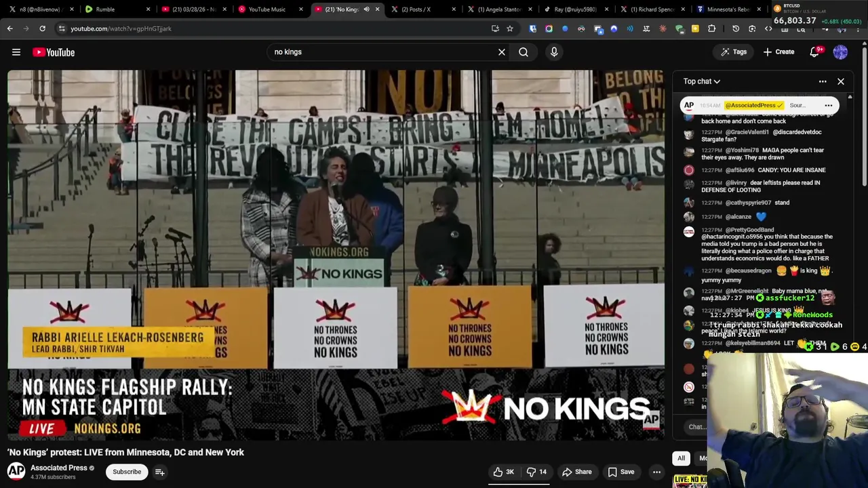Focus the youtube.com address bar
This screenshot has height=488, width=868.
click(271, 28)
